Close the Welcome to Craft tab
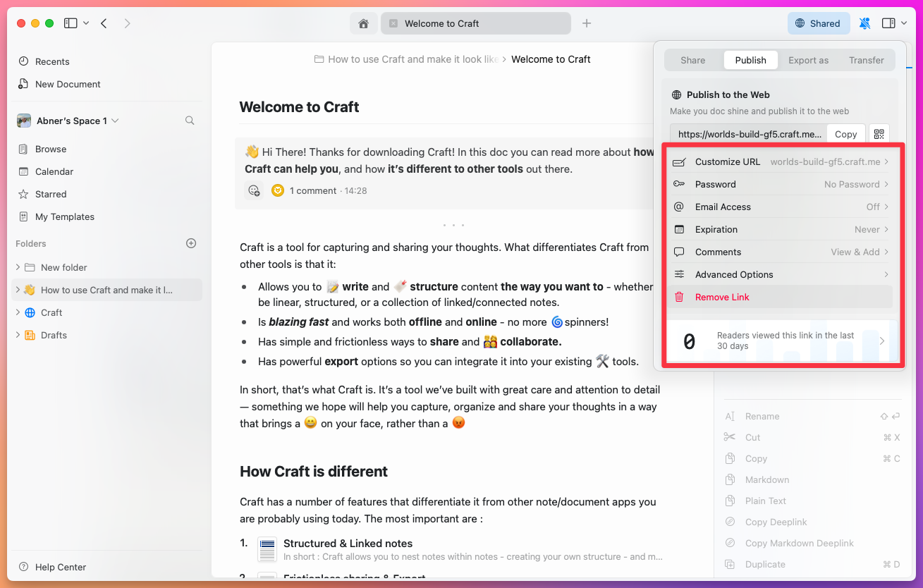The image size is (923, 588). coord(393,23)
